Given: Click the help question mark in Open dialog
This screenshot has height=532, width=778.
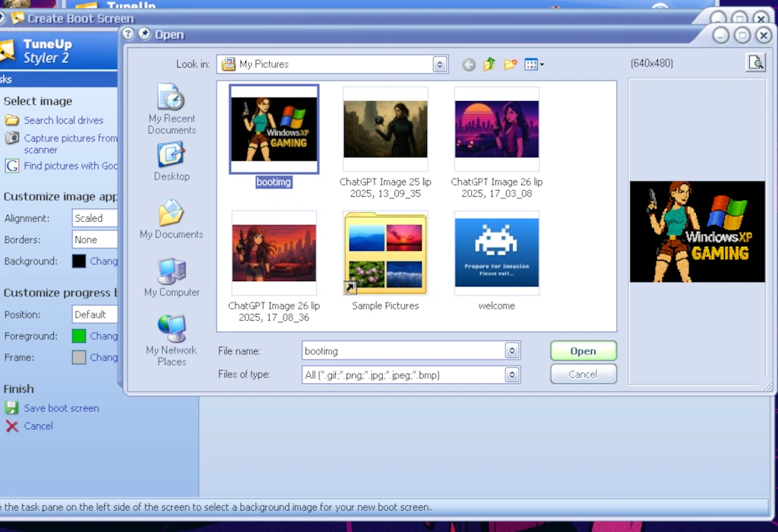Looking at the screenshot, I should 128,33.
